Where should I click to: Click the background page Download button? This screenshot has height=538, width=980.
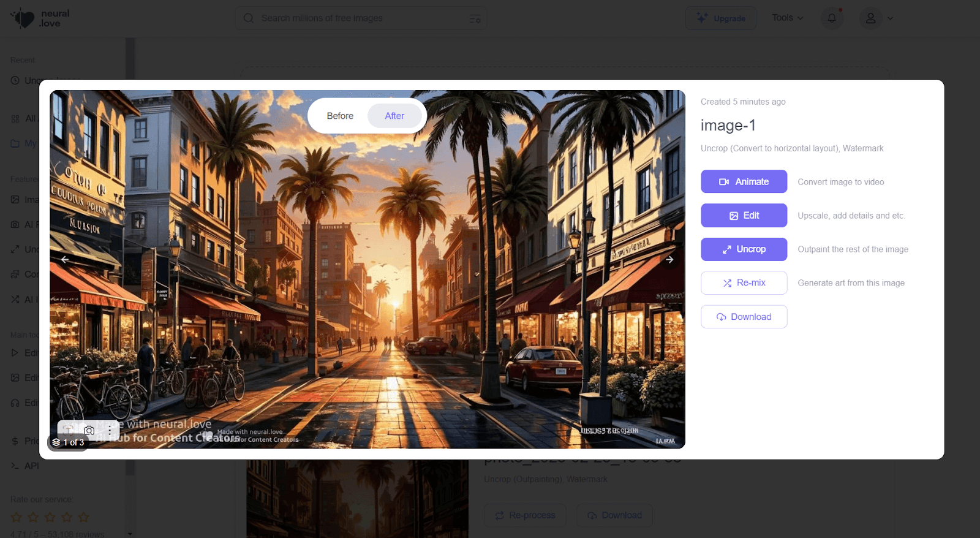pos(615,515)
